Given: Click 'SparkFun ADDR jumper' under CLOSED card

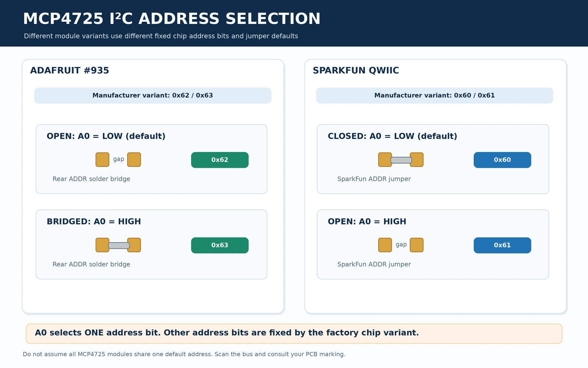Looking at the screenshot, I should (x=374, y=179).
